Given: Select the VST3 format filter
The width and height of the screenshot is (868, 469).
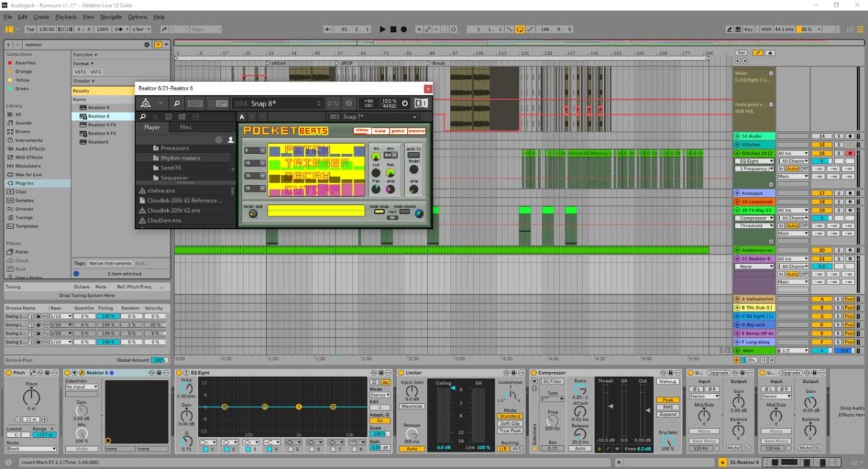Looking at the screenshot, I should tap(95, 72).
